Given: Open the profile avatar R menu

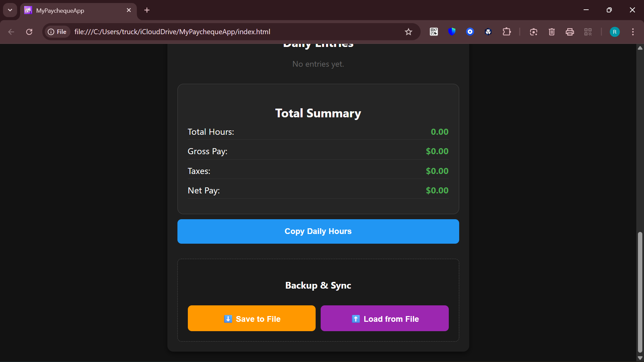Looking at the screenshot, I should 614,32.
